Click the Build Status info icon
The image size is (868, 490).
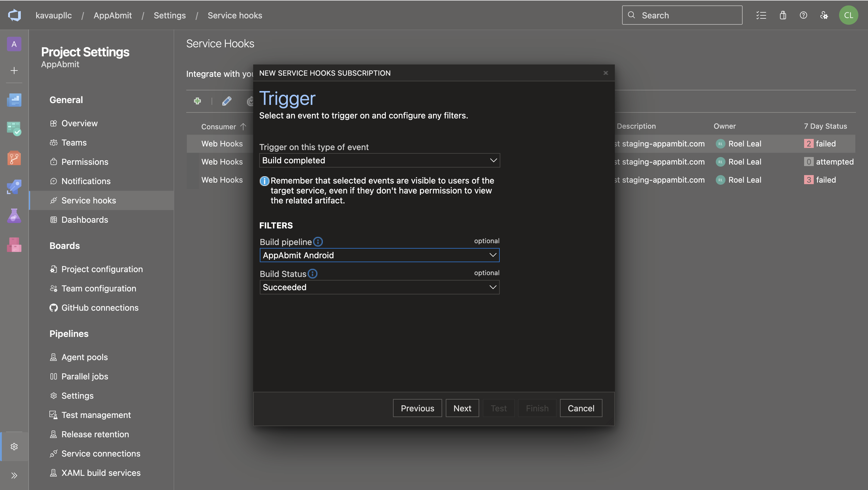(313, 274)
